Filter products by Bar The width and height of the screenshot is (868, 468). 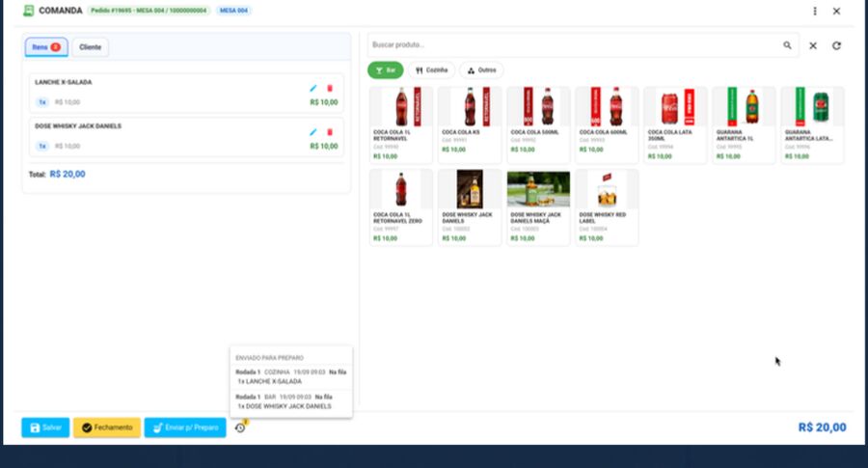[x=385, y=70]
